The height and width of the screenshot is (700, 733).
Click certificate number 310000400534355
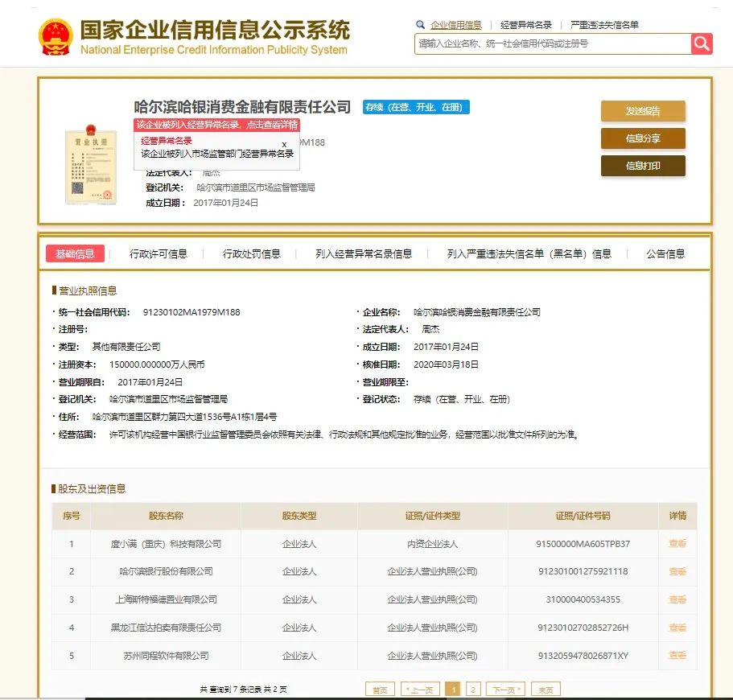(x=583, y=599)
